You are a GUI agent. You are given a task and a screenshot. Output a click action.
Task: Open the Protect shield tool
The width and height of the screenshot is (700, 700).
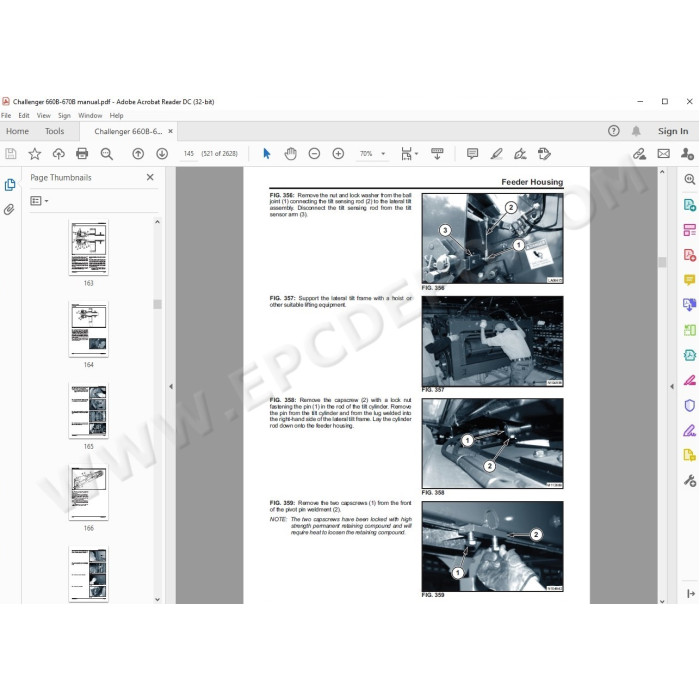coord(689,405)
